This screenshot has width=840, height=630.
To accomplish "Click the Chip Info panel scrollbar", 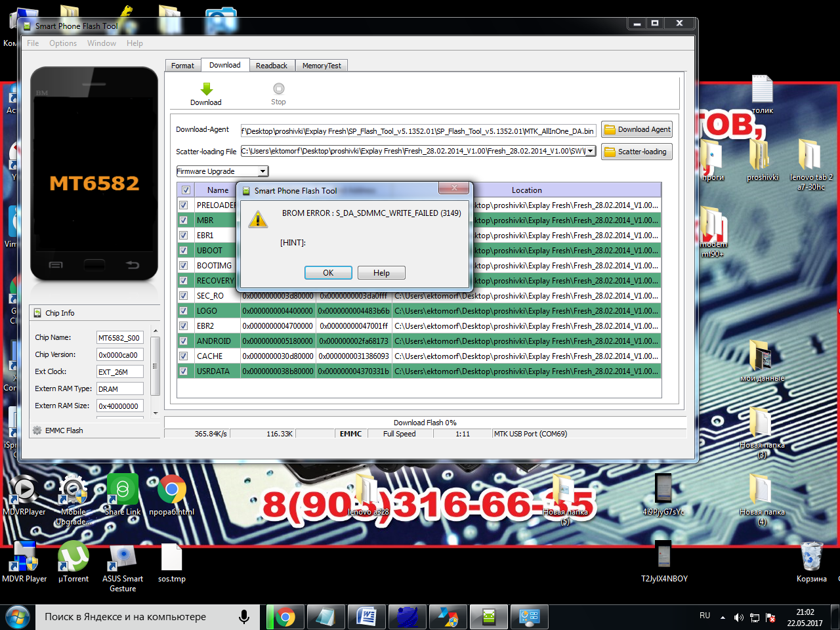I will click(156, 366).
